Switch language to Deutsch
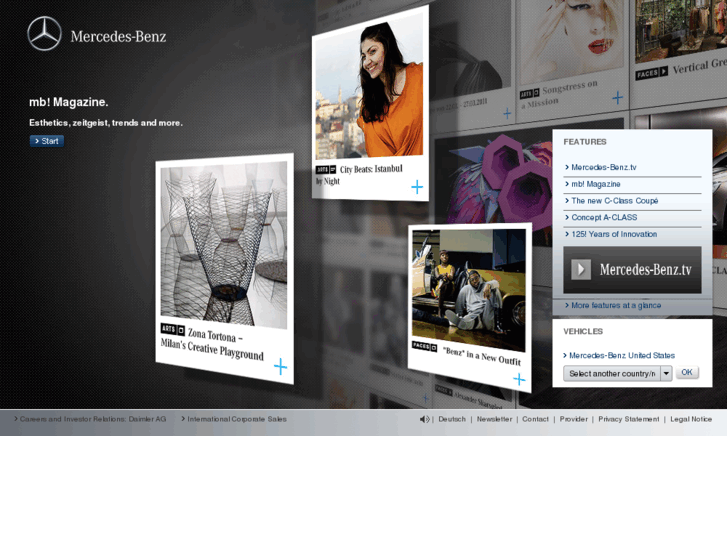 pyautogui.click(x=452, y=419)
